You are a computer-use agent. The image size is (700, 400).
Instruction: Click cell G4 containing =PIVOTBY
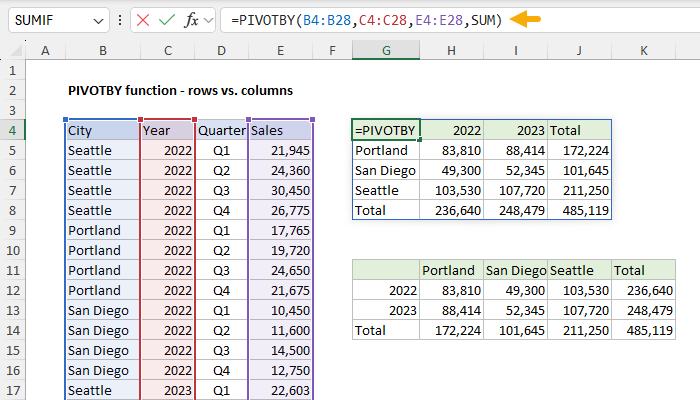[386, 130]
